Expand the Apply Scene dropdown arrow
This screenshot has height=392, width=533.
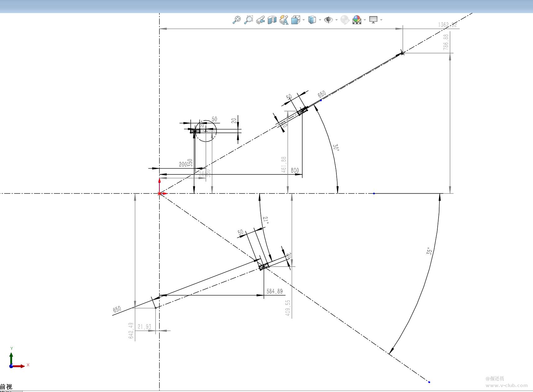click(x=365, y=20)
